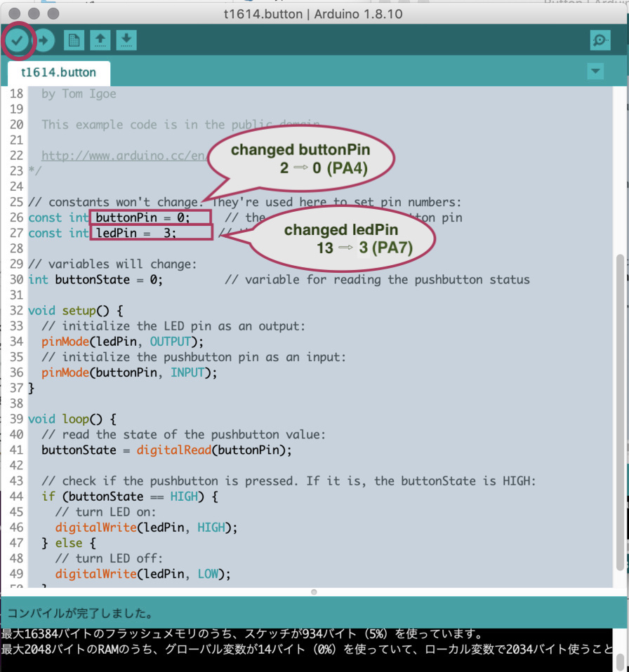Click console line about 934 bytes flash

tap(242, 634)
